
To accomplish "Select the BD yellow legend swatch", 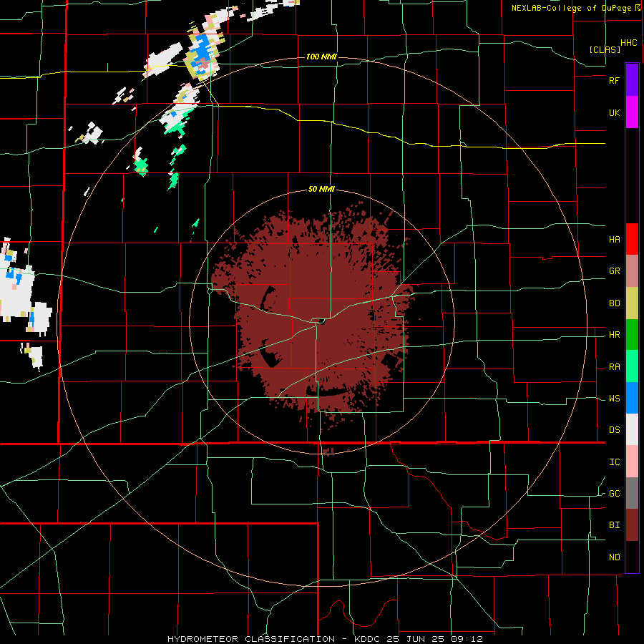I will click(632, 303).
